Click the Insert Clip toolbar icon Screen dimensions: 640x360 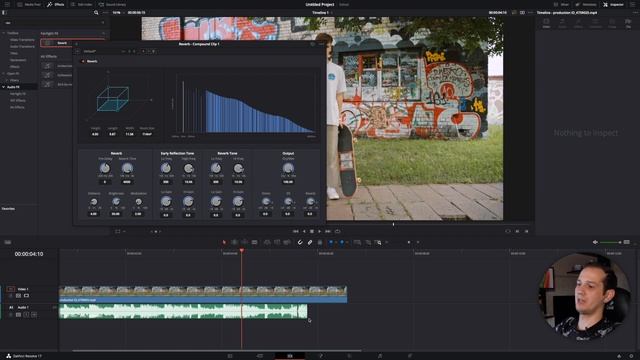click(267, 242)
